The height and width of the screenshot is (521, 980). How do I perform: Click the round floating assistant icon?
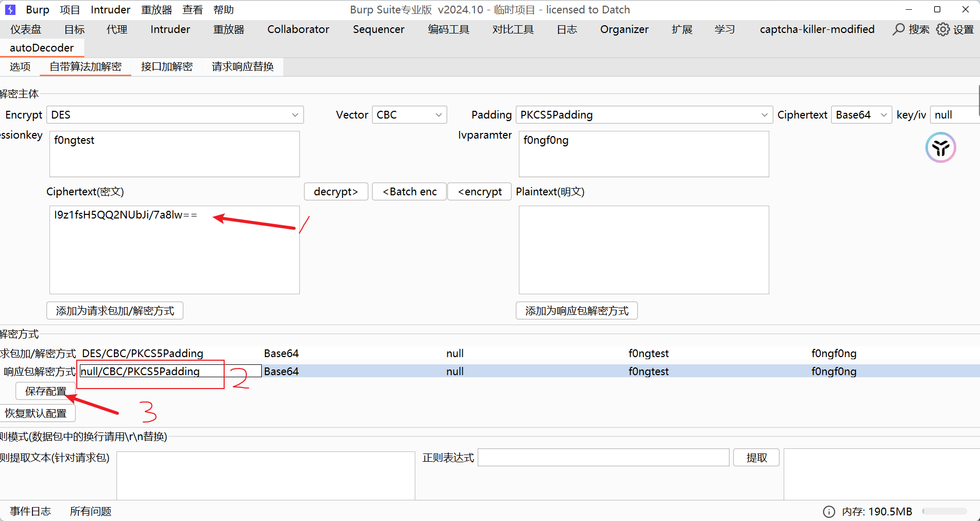[x=940, y=148]
